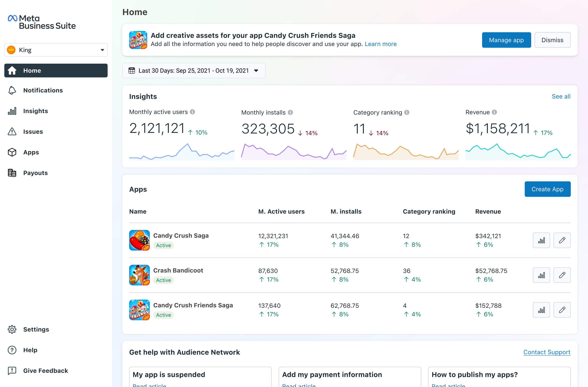588x387 pixels.
Task: Click the Contact Support link
Action: (x=547, y=352)
